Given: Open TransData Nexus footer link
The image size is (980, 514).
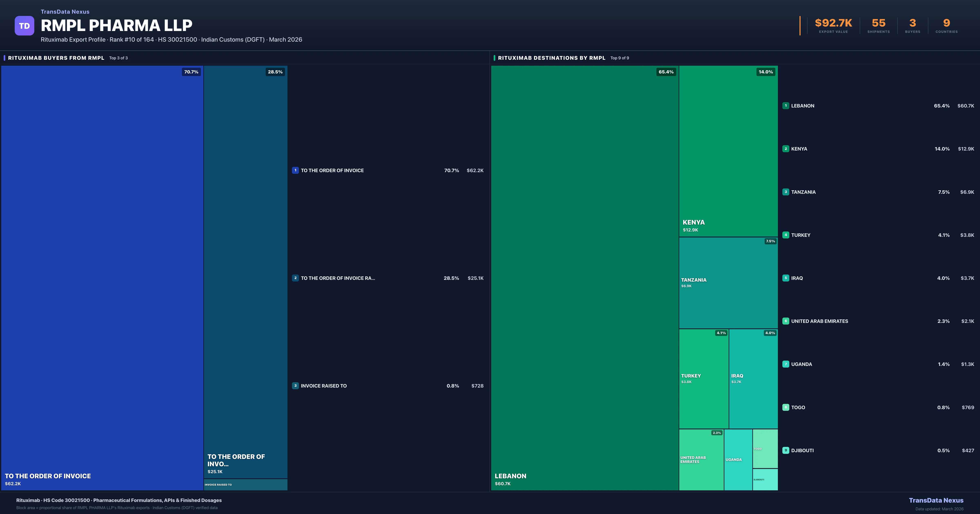Looking at the screenshot, I should (x=936, y=500).
